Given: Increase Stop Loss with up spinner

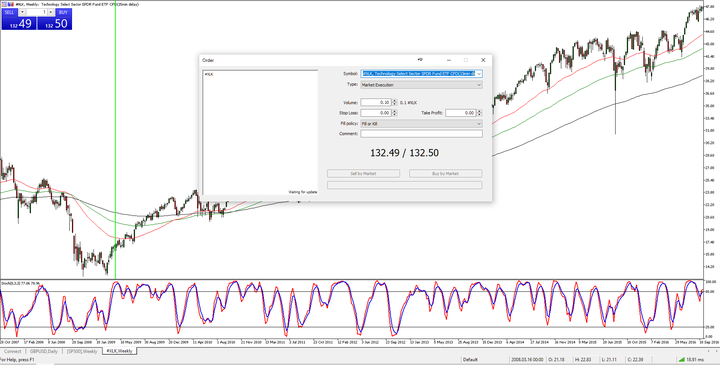Looking at the screenshot, I should pos(394,111).
